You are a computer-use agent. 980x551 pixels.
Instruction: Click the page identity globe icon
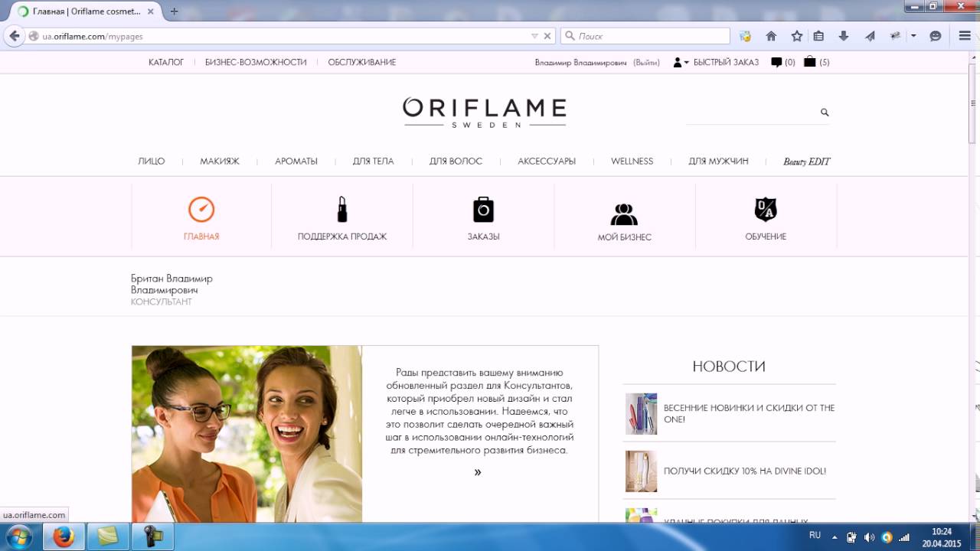click(34, 36)
